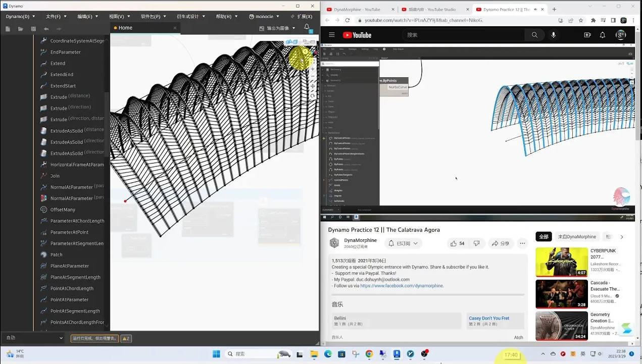Click the 分享 share button
The image size is (642, 364).
pos(501,243)
